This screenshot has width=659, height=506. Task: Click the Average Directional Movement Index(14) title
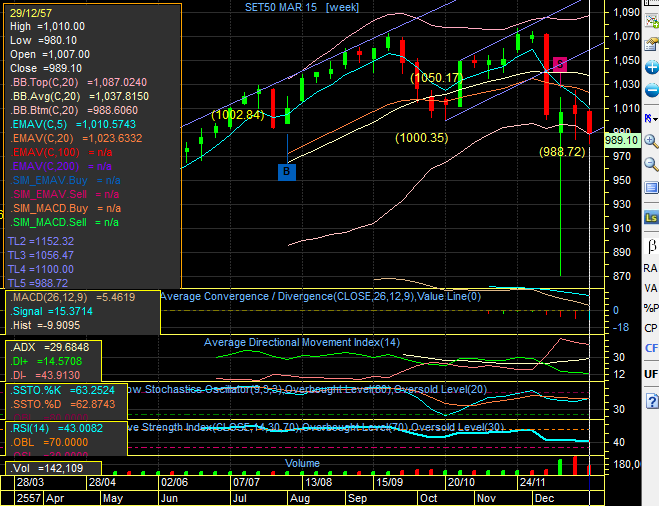point(302,343)
